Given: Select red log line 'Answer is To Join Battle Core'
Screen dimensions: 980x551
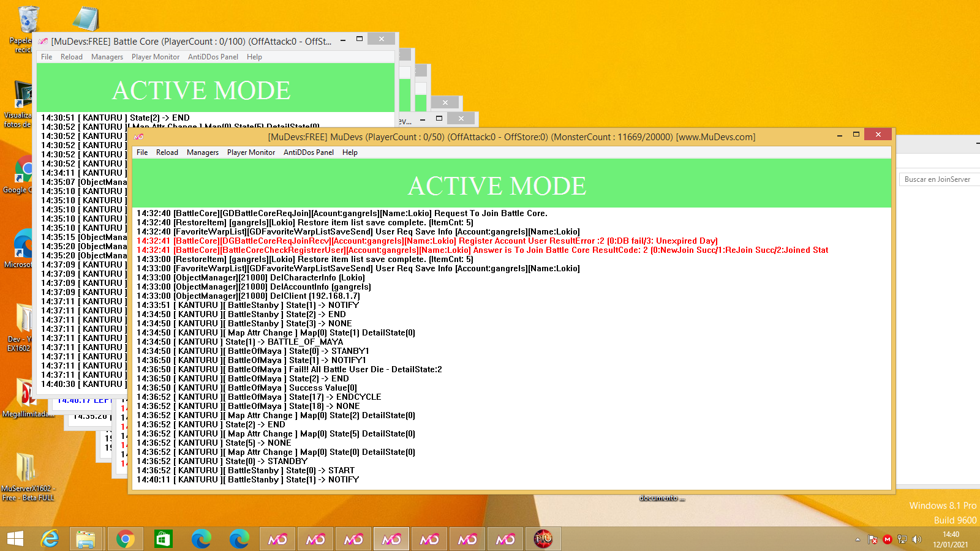Looking at the screenshot, I should (482, 250).
